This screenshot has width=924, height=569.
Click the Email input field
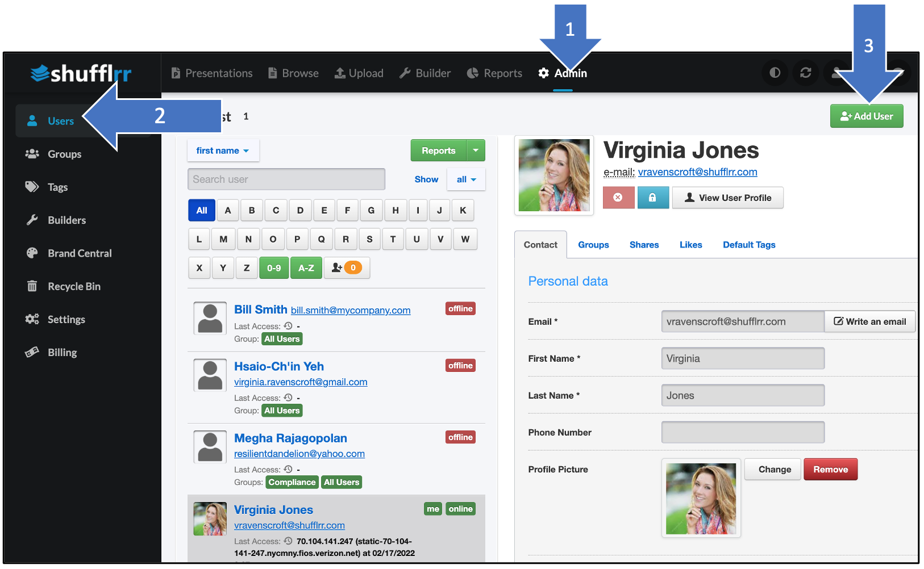coord(743,321)
